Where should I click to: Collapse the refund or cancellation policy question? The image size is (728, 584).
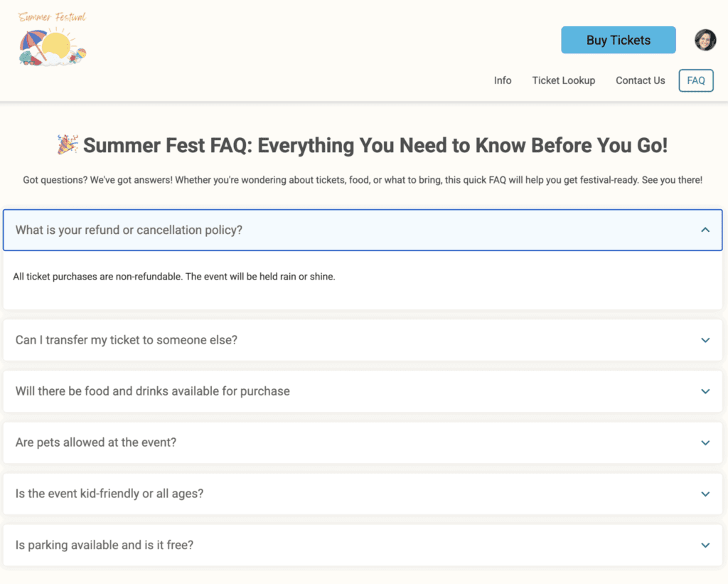(129, 230)
